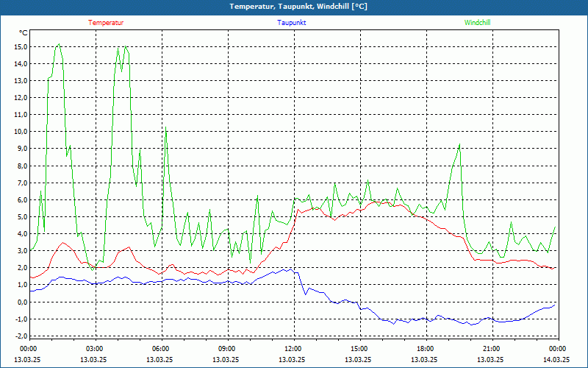Click the red Temperatur legend label
The height and width of the screenshot is (368, 588).
[x=106, y=23]
